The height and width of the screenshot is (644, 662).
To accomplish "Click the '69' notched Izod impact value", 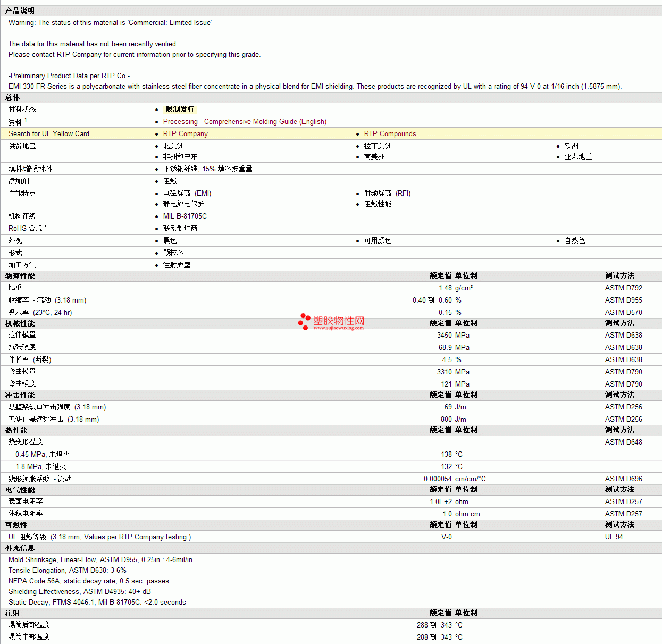I will click(448, 407).
